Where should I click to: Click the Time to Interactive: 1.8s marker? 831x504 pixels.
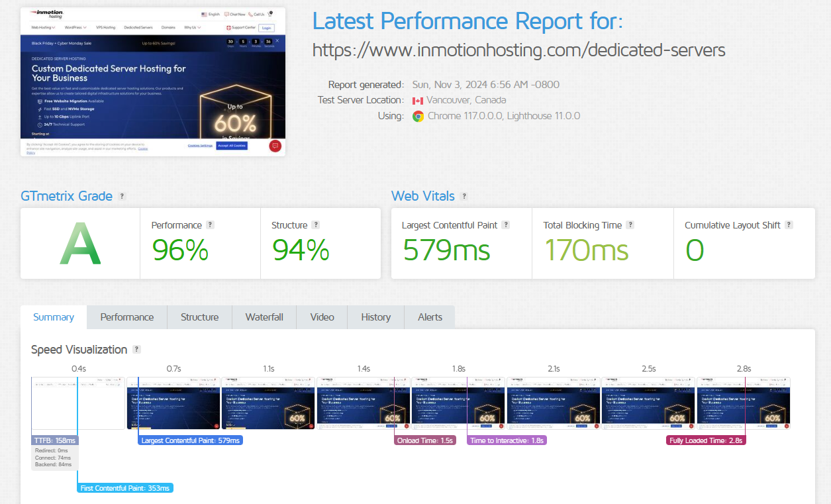coord(507,440)
